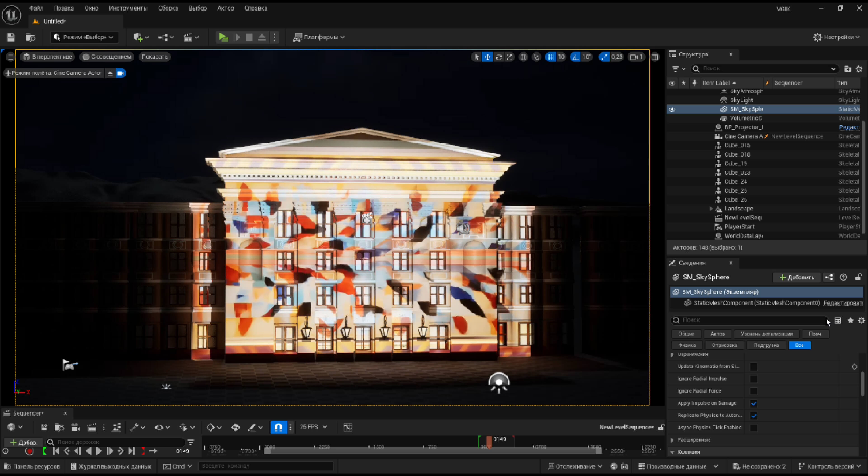Screen dimensions: 868x476
Task: Open outliner settings gear
Action: pos(859,69)
